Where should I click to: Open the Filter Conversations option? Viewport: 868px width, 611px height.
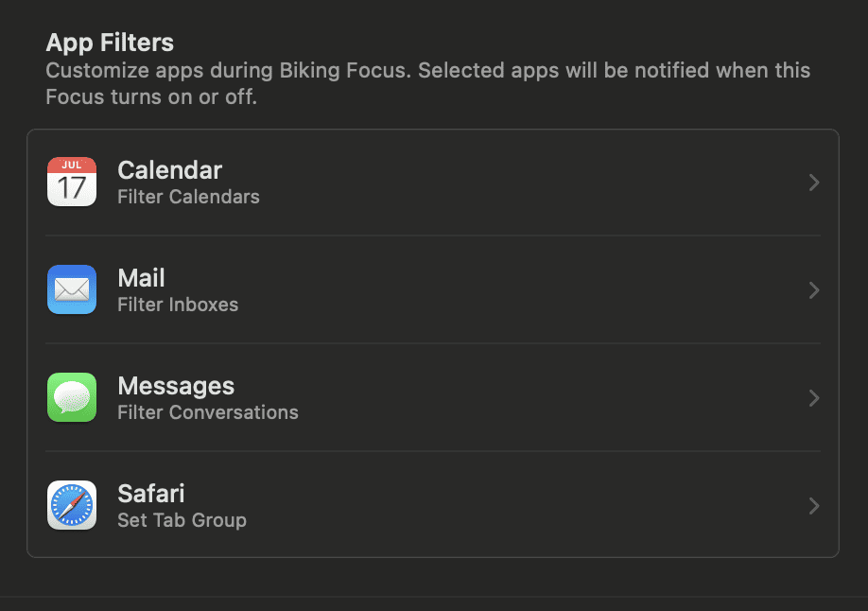tap(208, 412)
